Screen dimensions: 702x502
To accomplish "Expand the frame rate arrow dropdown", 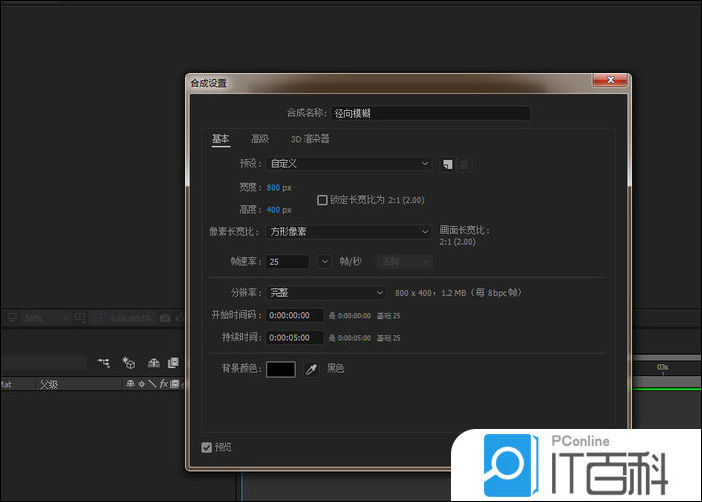I will click(x=324, y=261).
